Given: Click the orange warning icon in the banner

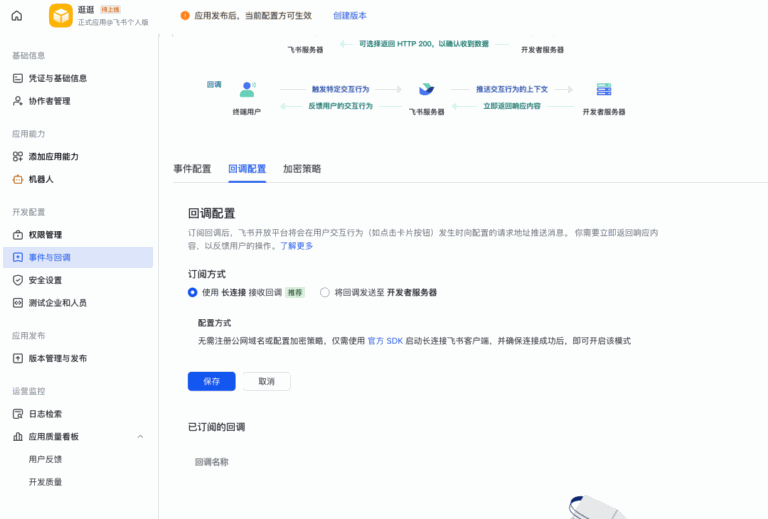Looking at the screenshot, I should point(185,16).
